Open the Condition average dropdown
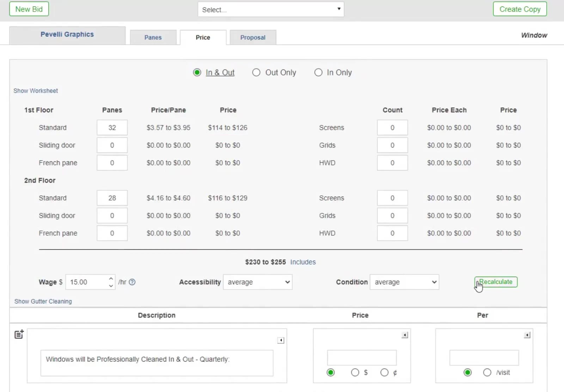 click(404, 282)
